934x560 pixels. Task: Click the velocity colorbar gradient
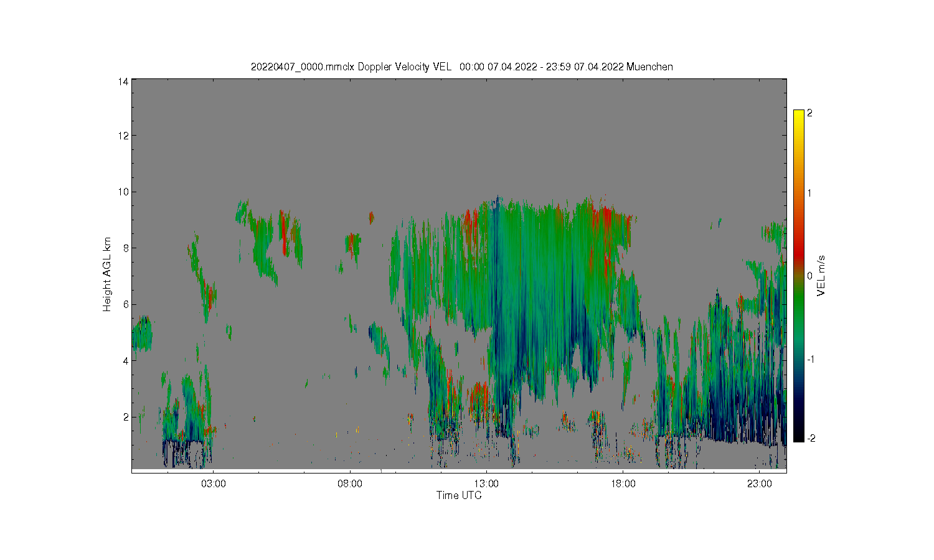(798, 276)
